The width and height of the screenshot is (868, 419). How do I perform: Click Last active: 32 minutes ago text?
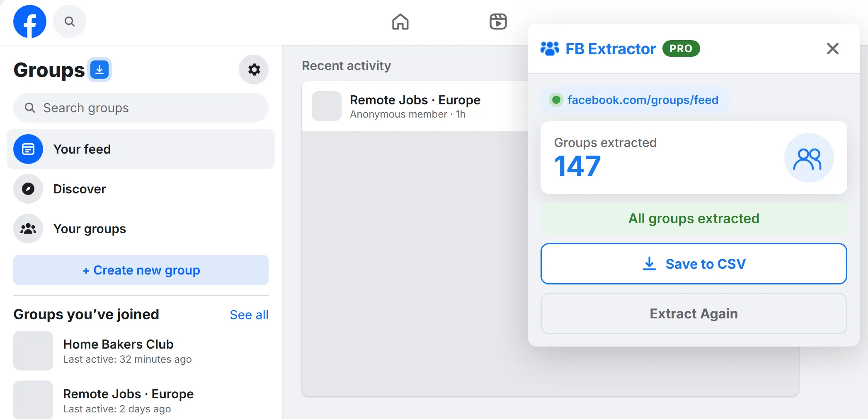(127, 359)
